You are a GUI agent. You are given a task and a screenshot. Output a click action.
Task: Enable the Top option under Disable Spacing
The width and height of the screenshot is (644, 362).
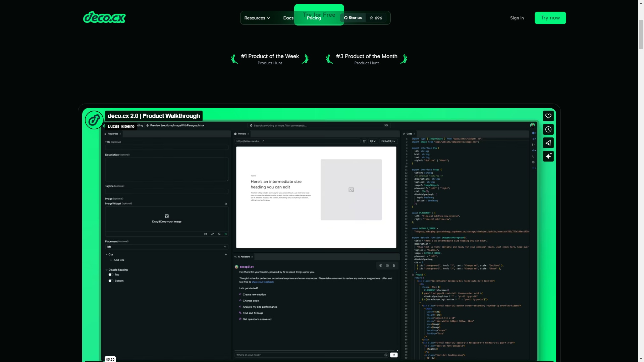(x=111, y=274)
